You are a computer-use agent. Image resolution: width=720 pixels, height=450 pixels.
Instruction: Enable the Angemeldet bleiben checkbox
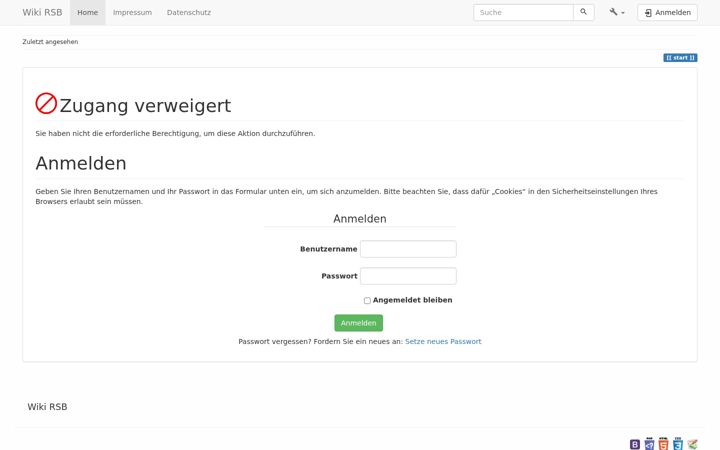coord(367,300)
